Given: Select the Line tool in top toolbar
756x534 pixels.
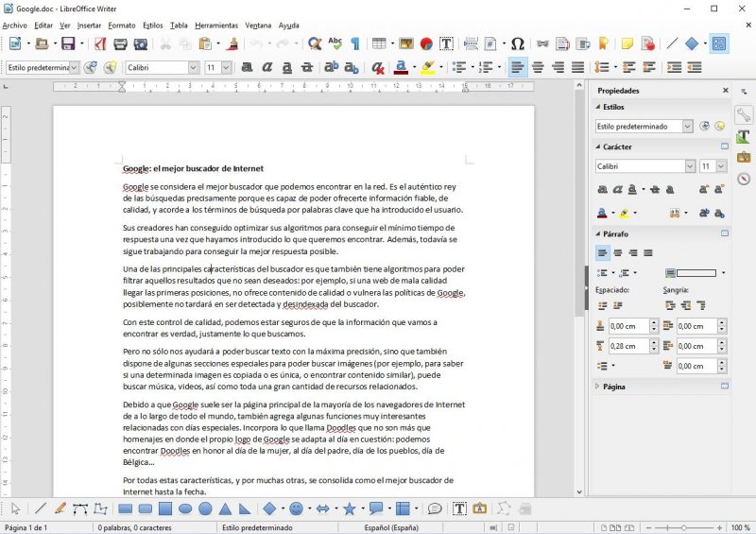Looking at the screenshot, I should (672, 43).
